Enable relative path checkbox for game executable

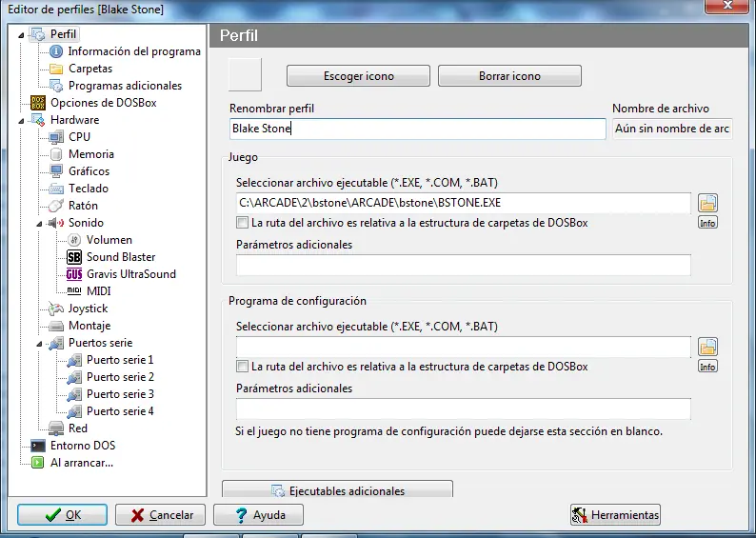pos(242,223)
